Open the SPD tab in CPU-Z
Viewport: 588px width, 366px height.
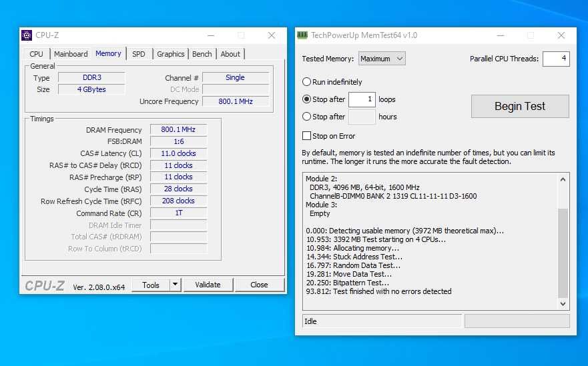(138, 54)
